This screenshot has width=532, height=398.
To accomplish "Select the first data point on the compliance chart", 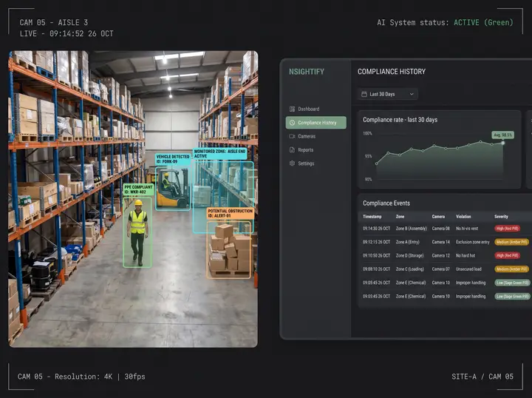I will [x=377, y=163].
